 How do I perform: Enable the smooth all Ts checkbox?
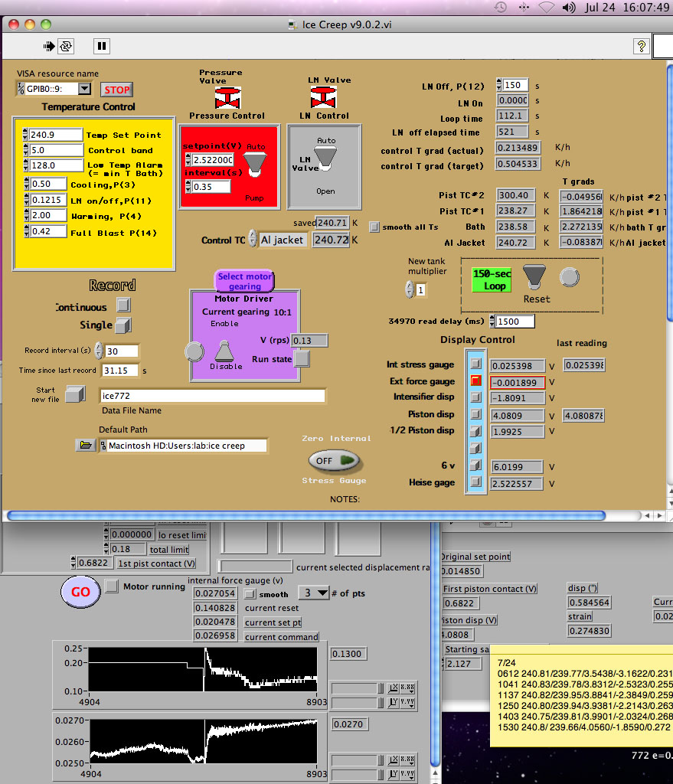(374, 227)
